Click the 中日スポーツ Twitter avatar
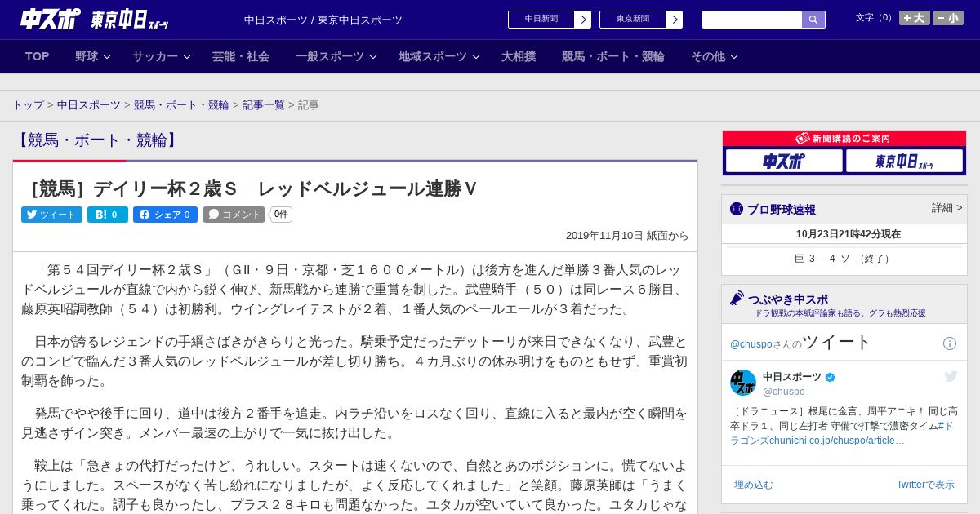This screenshot has height=514, width=980. click(x=743, y=383)
